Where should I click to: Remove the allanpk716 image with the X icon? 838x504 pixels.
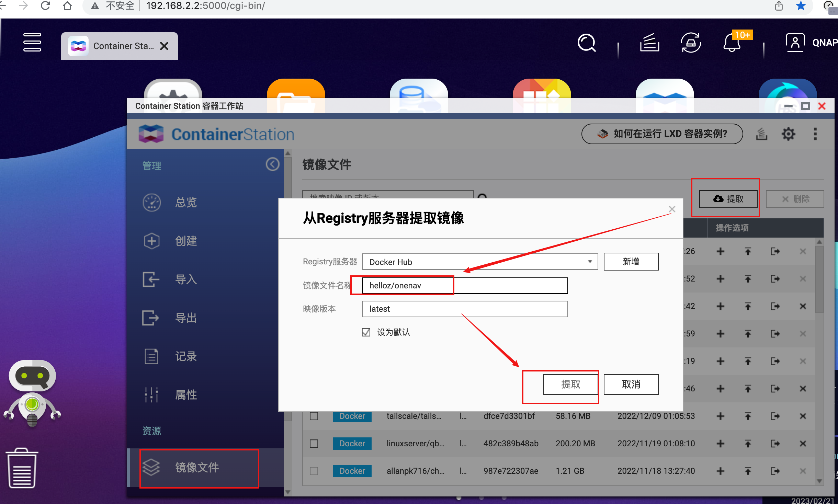point(803,471)
